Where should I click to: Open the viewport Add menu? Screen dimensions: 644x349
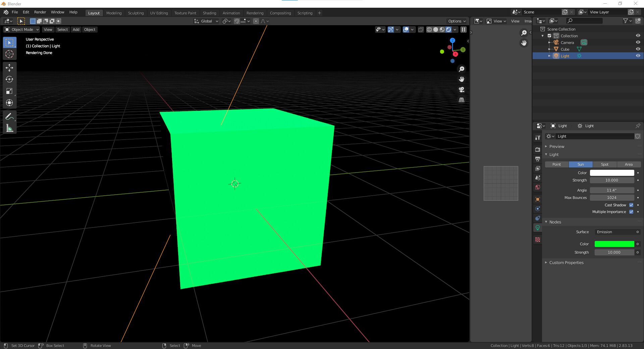pos(76,30)
